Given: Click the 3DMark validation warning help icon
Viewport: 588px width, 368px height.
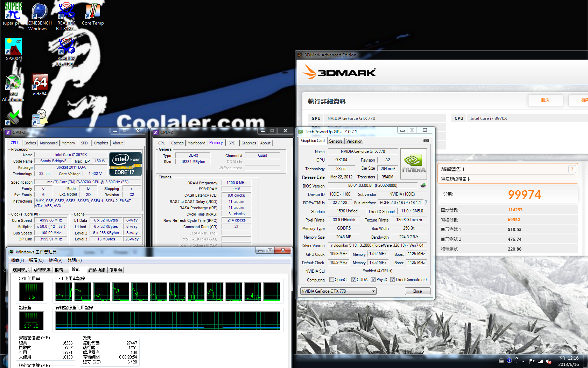Looking at the screenshot, I should click(572, 169).
